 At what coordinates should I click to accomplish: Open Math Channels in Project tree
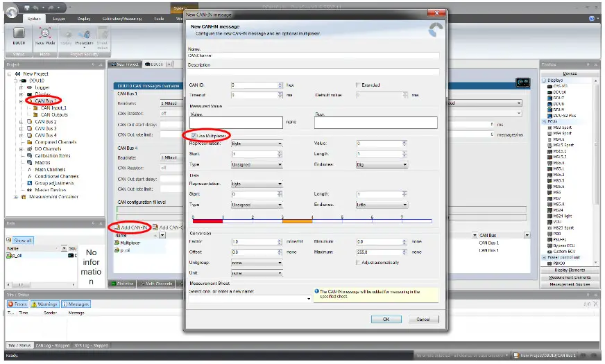pos(50,170)
